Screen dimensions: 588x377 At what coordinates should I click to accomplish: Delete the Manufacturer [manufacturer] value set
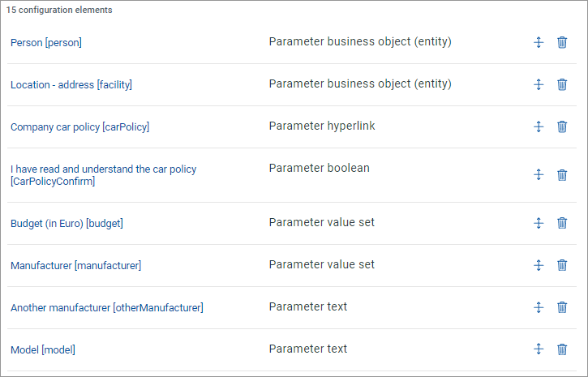pyautogui.click(x=562, y=265)
